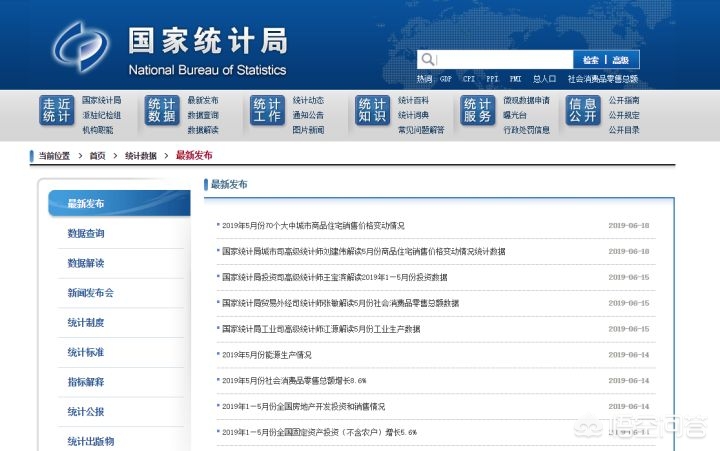Click the magnifier icon in search box
Viewport: 720px width, 451px height.
(x=428, y=59)
